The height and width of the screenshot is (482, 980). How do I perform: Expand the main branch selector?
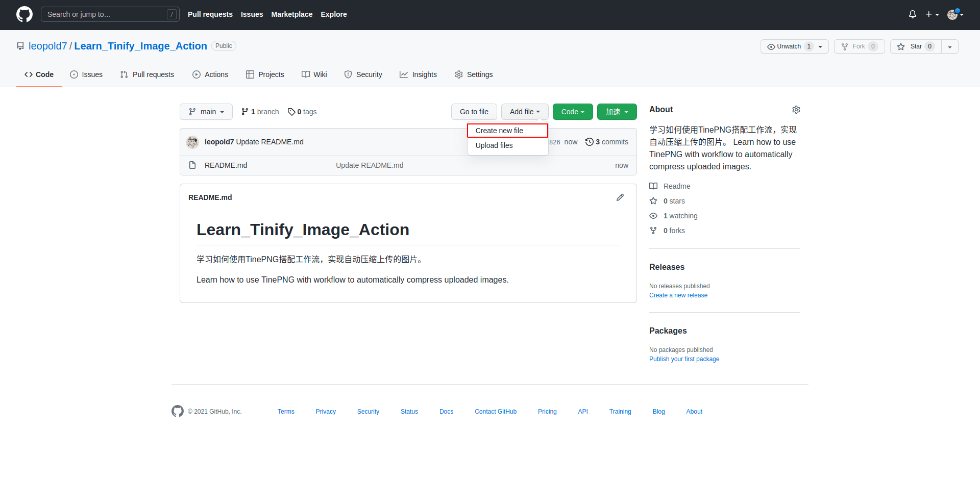pyautogui.click(x=206, y=112)
